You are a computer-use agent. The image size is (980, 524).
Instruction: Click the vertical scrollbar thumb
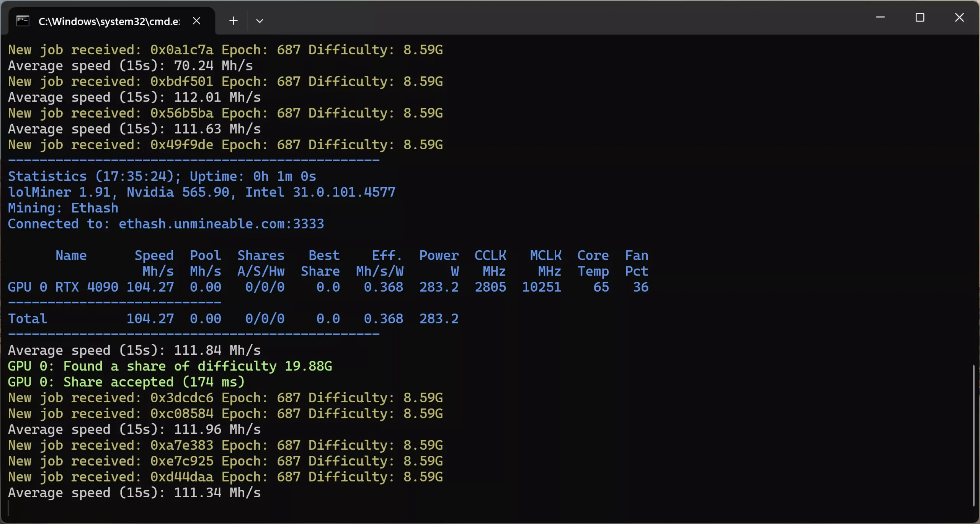pyautogui.click(x=973, y=436)
